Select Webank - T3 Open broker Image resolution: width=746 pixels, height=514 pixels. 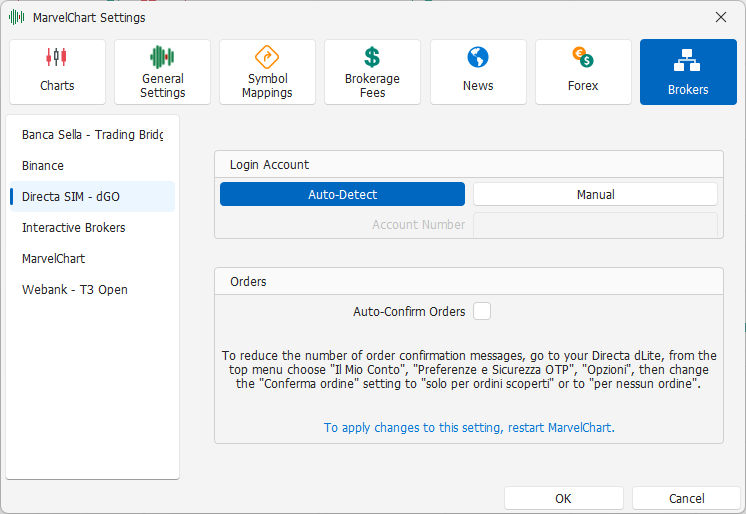click(x=93, y=289)
